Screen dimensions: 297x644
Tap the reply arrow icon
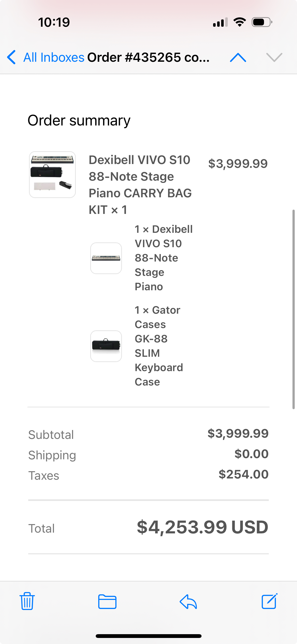tap(188, 602)
